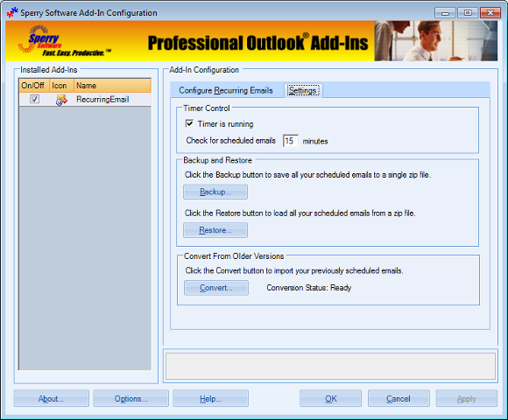Uncheck the Timer is running checkbox

(x=189, y=123)
